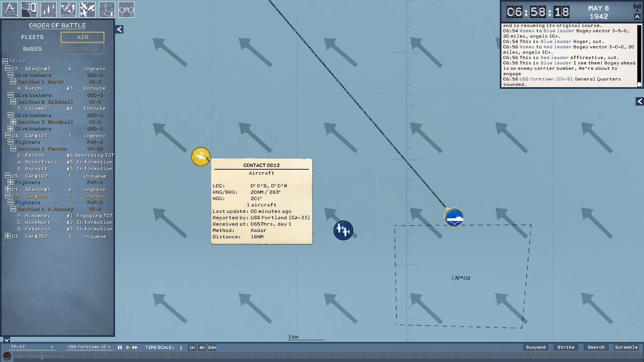Viewport: 644px width, 362px height.
Task: Select the blue carrier task force marker
Action: 454,218
